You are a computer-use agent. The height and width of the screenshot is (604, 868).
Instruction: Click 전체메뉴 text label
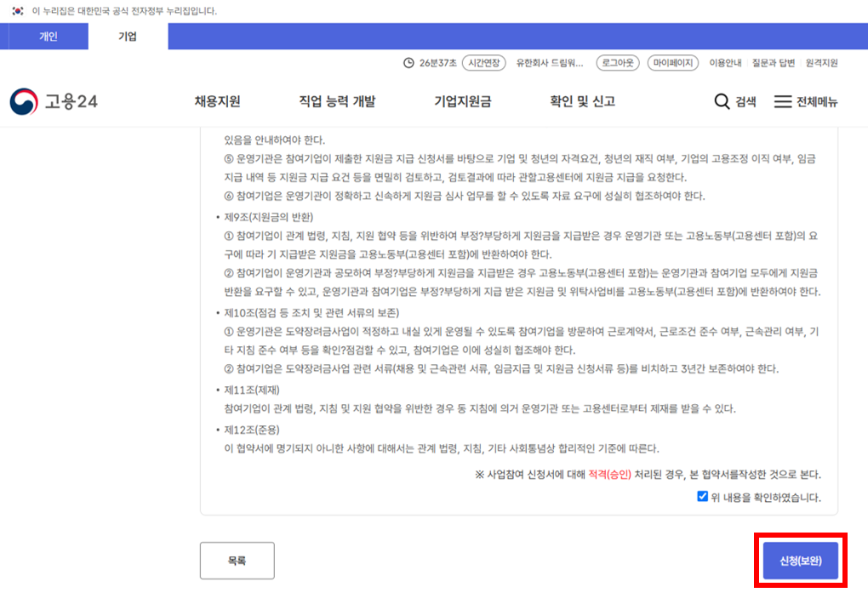817,102
